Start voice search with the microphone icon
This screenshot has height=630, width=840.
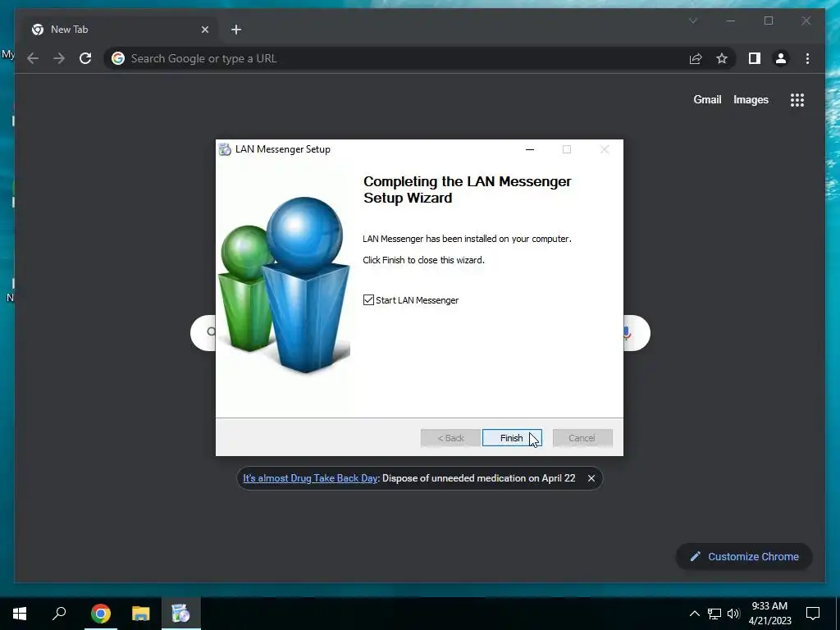click(x=627, y=333)
